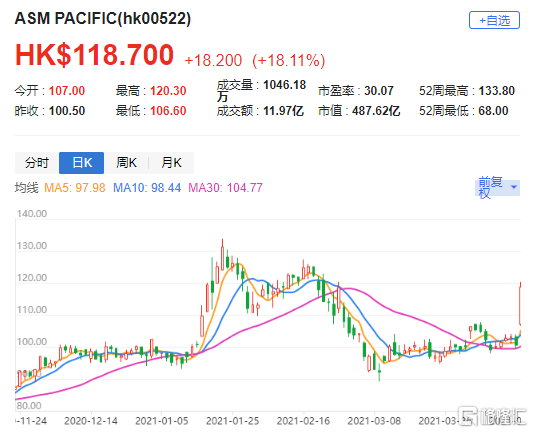Click the 今开 value 107.00
The height and width of the screenshot is (433, 533).
(67, 91)
